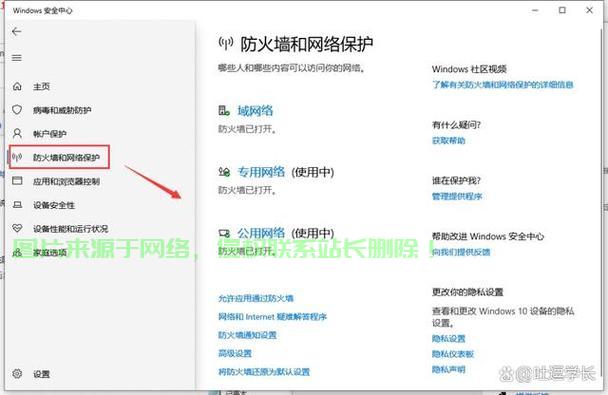Select 病毒和威胁防护 in the sidebar
Screen dimensions: 608x395
tap(62, 110)
